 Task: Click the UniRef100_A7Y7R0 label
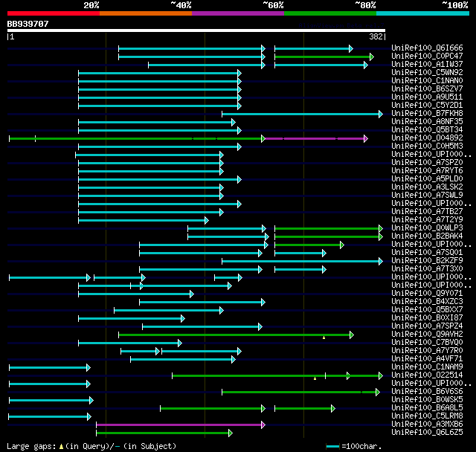coord(427,351)
